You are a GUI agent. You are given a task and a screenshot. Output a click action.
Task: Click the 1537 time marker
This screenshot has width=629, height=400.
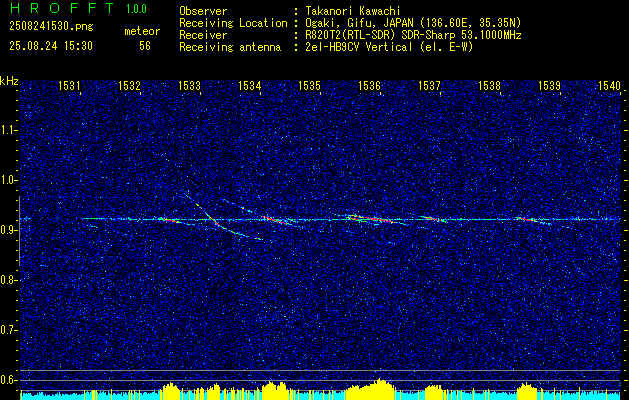[x=429, y=86]
